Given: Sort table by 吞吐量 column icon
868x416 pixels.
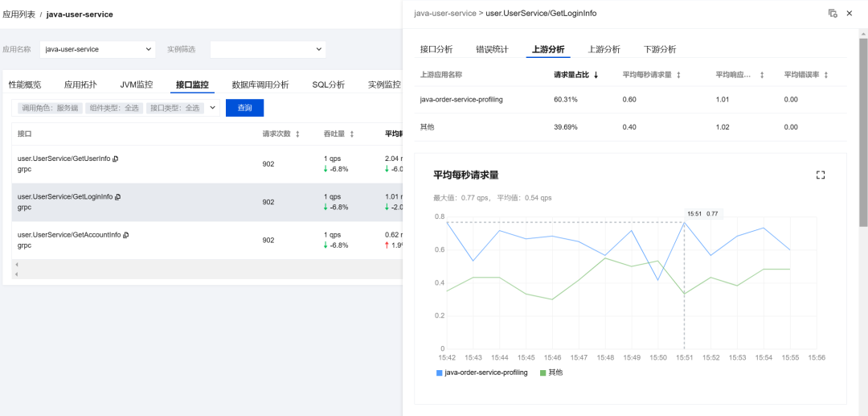Looking at the screenshot, I should [x=351, y=134].
